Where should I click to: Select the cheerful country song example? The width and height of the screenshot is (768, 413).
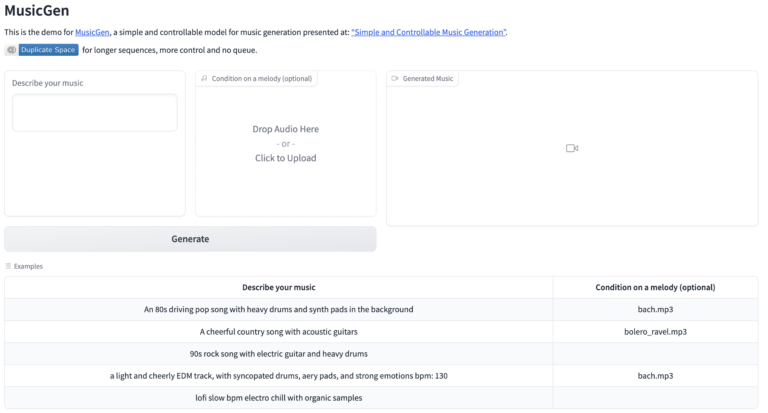[278, 332]
